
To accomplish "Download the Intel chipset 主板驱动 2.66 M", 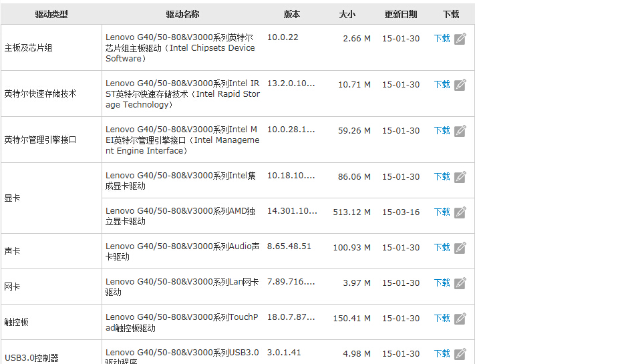I will click(x=442, y=39).
